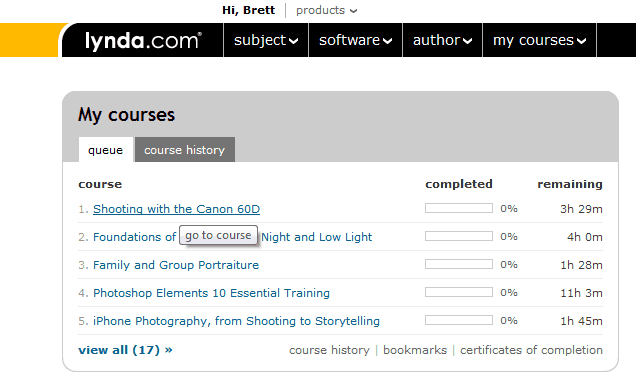Click progress bar for iPhone Photography course
The height and width of the screenshot is (381, 636).
click(459, 320)
